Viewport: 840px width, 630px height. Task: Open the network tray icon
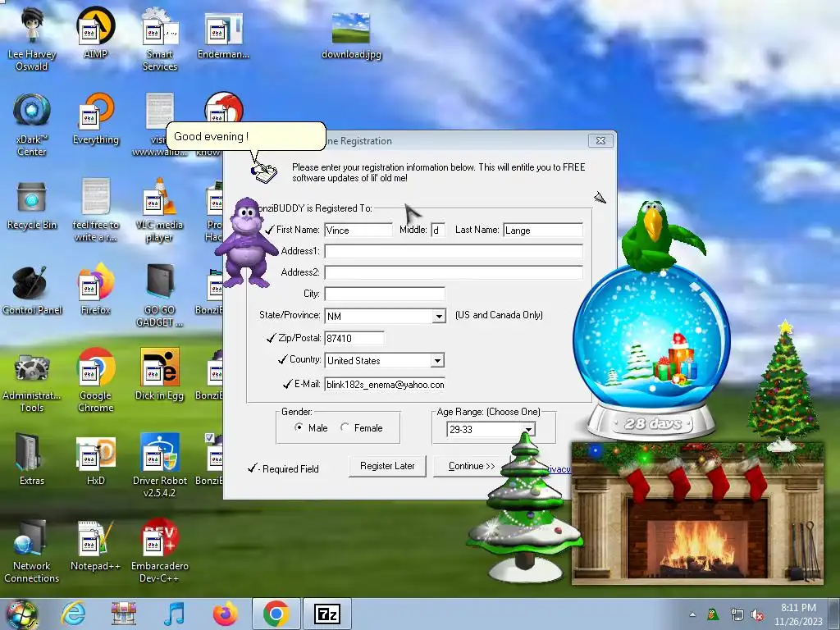[x=737, y=615]
